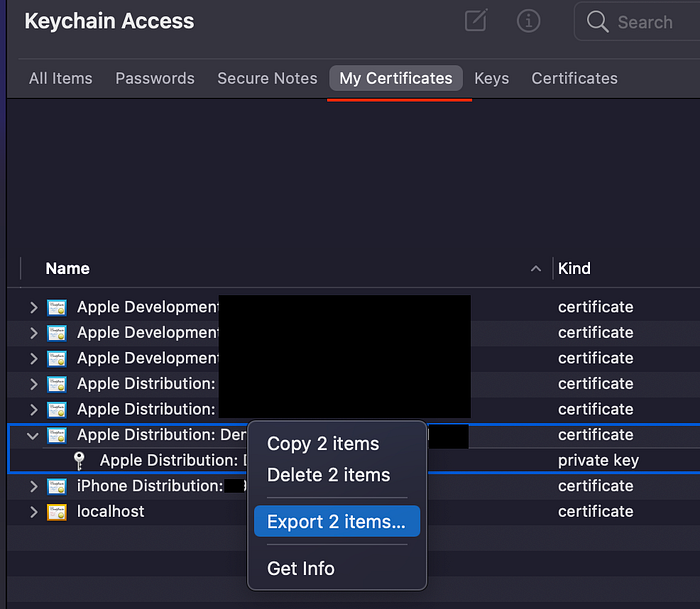Choose Copy 2 items in context menu
Screen dimensions: 700x609
(323, 444)
